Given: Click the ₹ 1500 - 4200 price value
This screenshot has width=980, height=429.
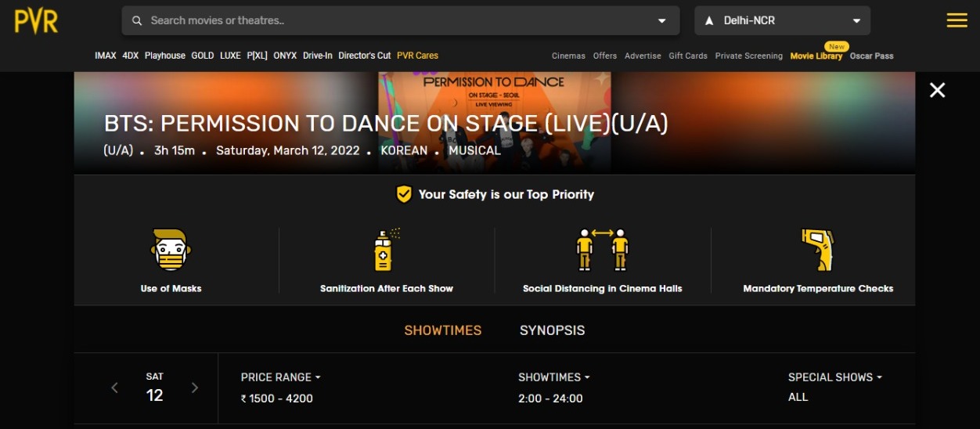Looking at the screenshot, I should point(277,398).
